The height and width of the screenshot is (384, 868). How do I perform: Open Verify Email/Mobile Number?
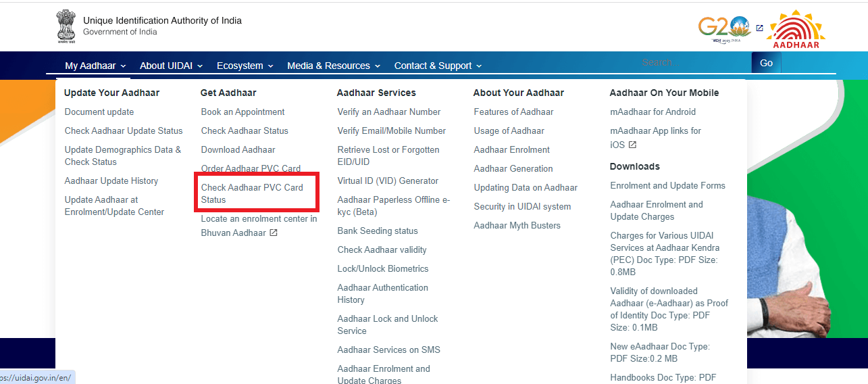(392, 131)
